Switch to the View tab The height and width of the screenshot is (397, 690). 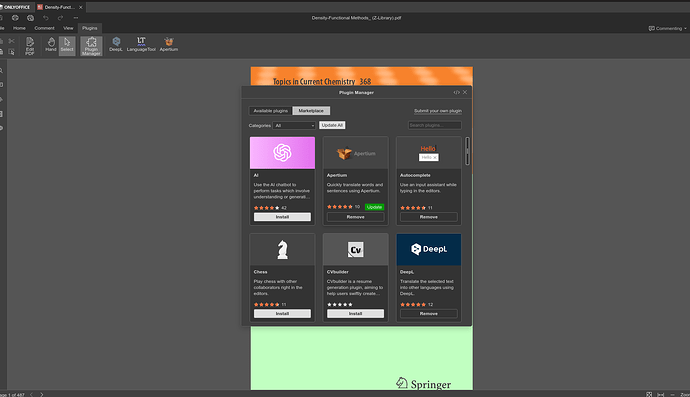point(68,28)
